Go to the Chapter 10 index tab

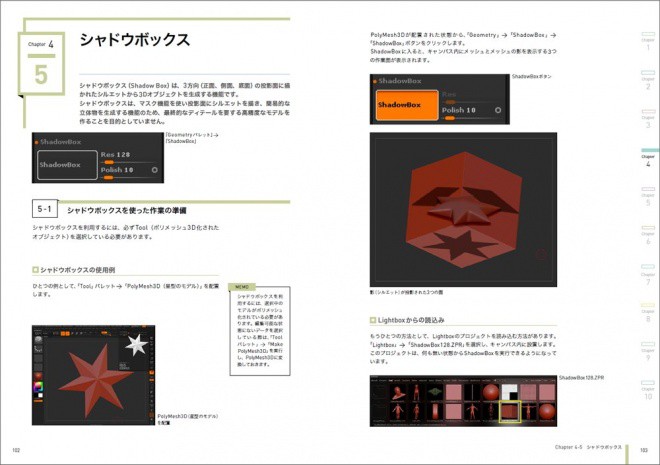(x=648, y=391)
